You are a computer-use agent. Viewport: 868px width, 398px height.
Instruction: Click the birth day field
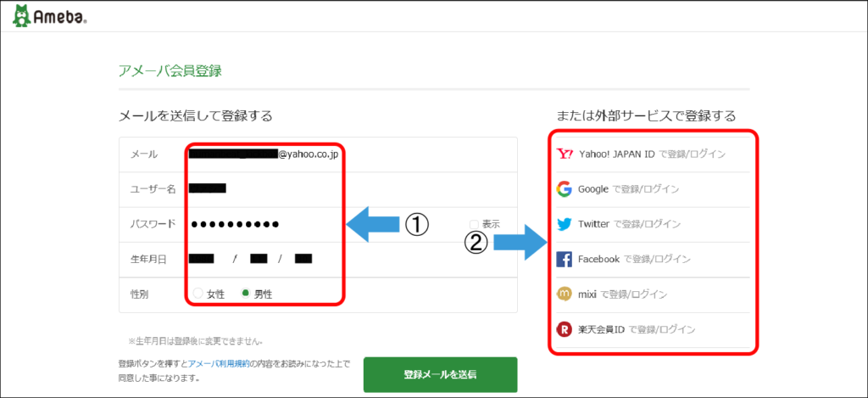[303, 259]
